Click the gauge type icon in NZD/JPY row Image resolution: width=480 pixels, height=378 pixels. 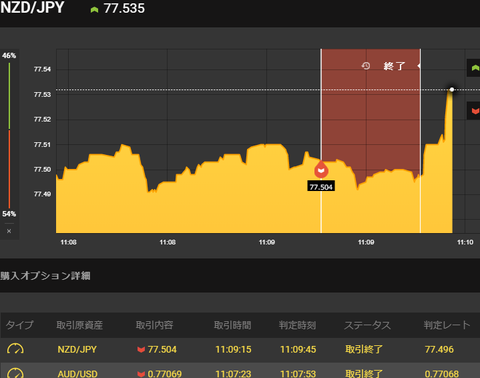pos(15,349)
